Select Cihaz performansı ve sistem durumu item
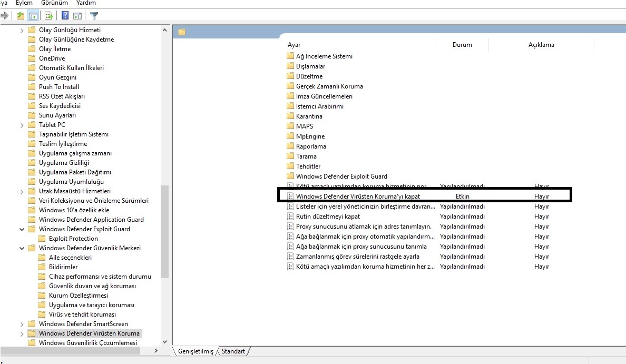The width and height of the screenshot is (626, 364). pyautogui.click(x=100, y=276)
